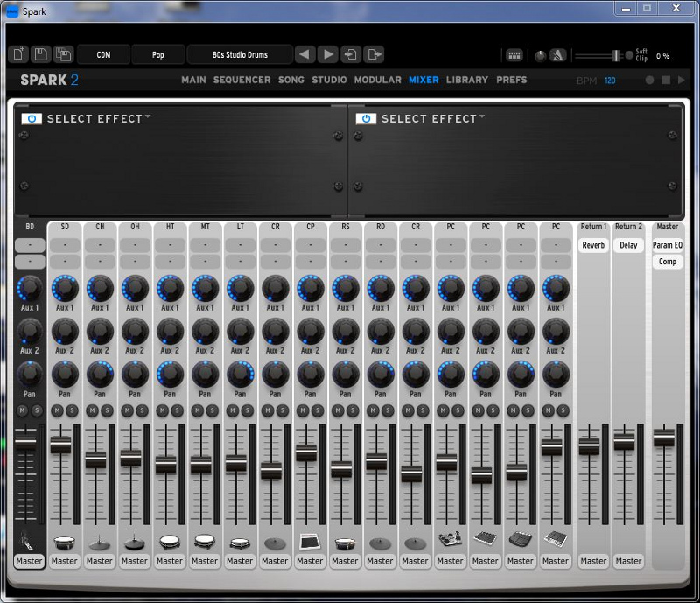Open the second insert effect slot on SD
Image resolution: width=700 pixels, height=603 pixels.
pos(65,262)
